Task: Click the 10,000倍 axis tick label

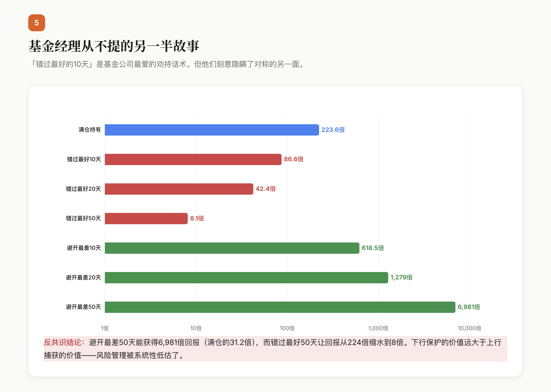Action: point(469,328)
